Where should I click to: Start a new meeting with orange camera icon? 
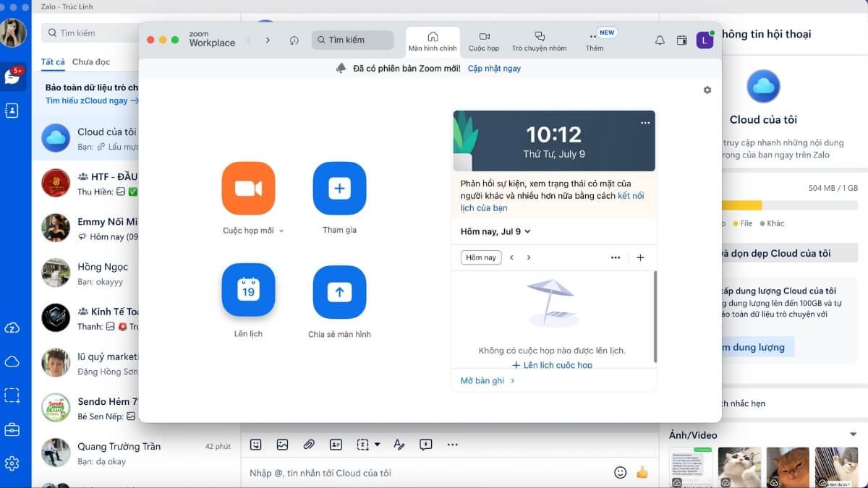[x=248, y=189]
